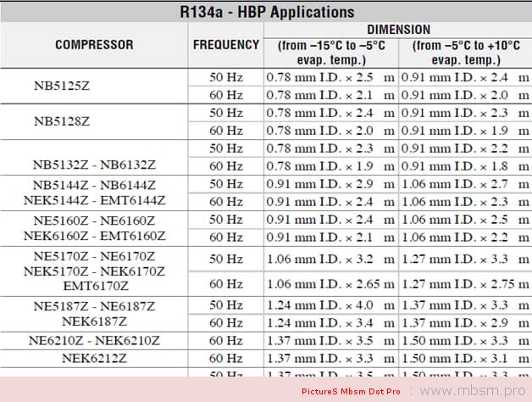
Task: Select the 0.78 mm I.D. × 2.5 m value
Action: tap(330, 77)
